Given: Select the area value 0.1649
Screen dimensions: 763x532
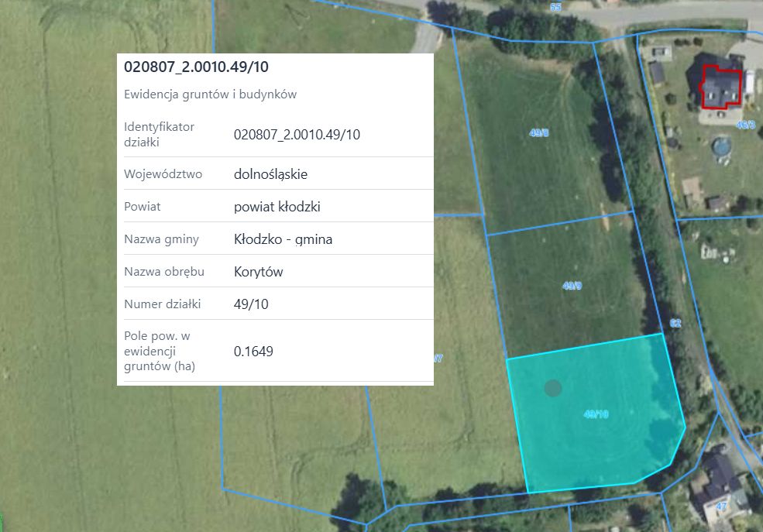Looking at the screenshot, I should coord(253,351).
